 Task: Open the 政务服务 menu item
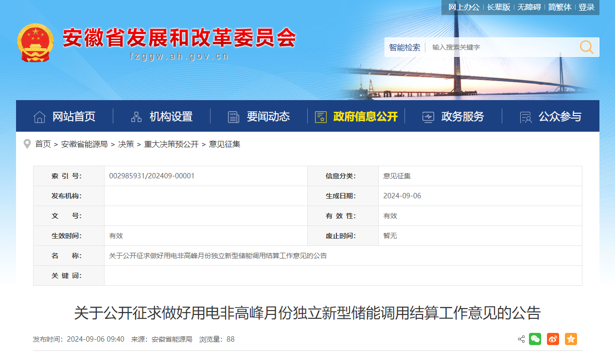pyautogui.click(x=463, y=117)
